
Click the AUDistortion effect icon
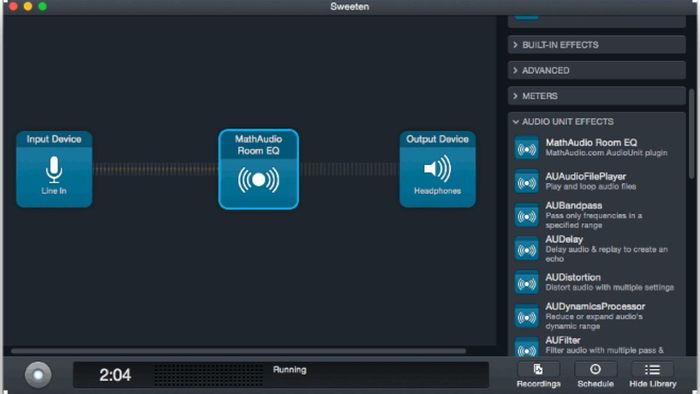pos(526,283)
